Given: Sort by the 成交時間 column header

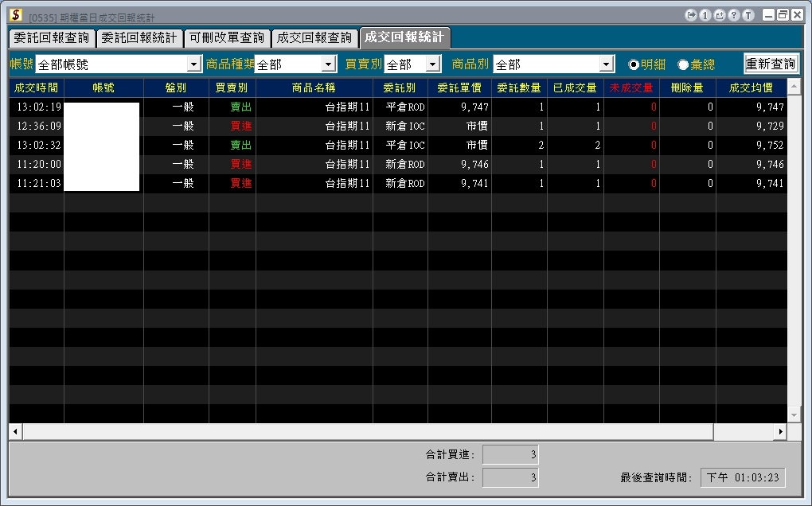Looking at the screenshot, I should click(x=37, y=88).
